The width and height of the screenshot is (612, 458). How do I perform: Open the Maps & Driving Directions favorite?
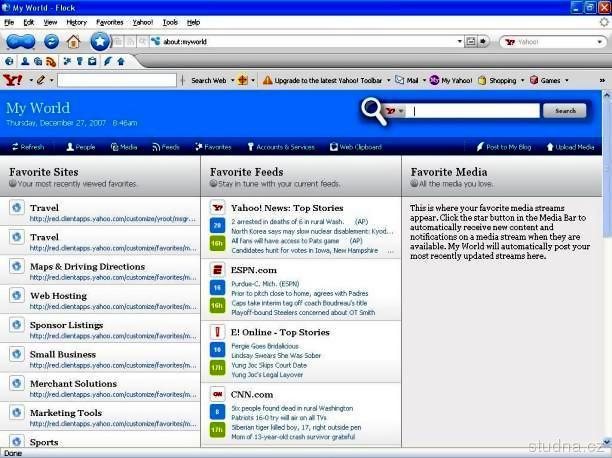tap(87, 267)
